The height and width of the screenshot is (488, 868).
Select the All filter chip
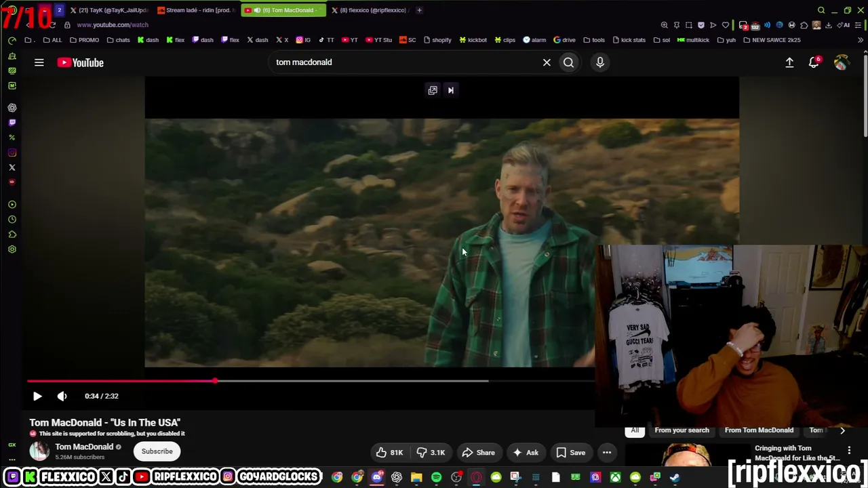[635, 430]
